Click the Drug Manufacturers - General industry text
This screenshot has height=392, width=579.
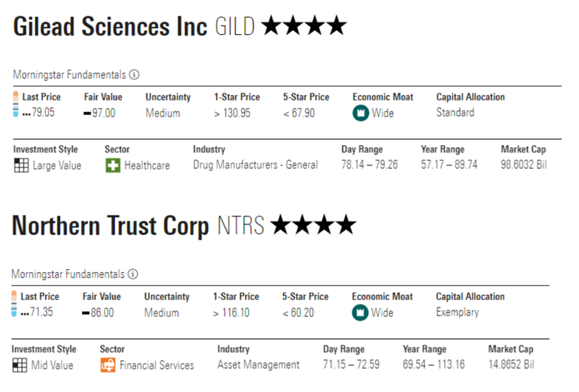[255, 165]
